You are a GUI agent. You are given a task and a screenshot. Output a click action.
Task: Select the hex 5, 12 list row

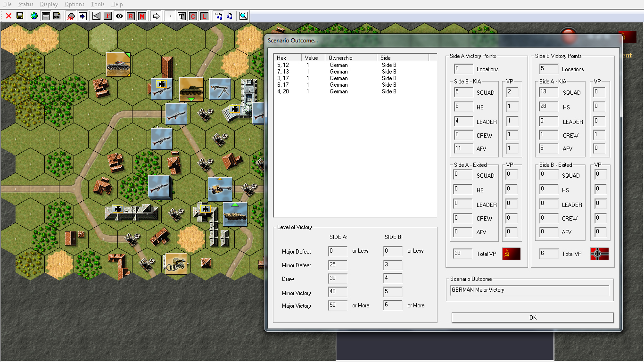pyautogui.click(x=355, y=65)
